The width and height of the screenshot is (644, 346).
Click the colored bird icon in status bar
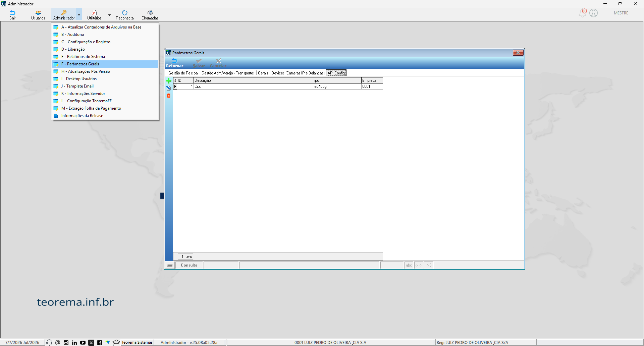[x=108, y=342]
